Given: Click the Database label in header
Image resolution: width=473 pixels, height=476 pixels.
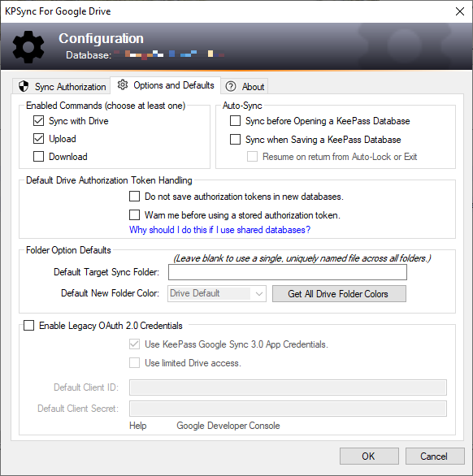Looking at the screenshot, I should coord(89,55).
